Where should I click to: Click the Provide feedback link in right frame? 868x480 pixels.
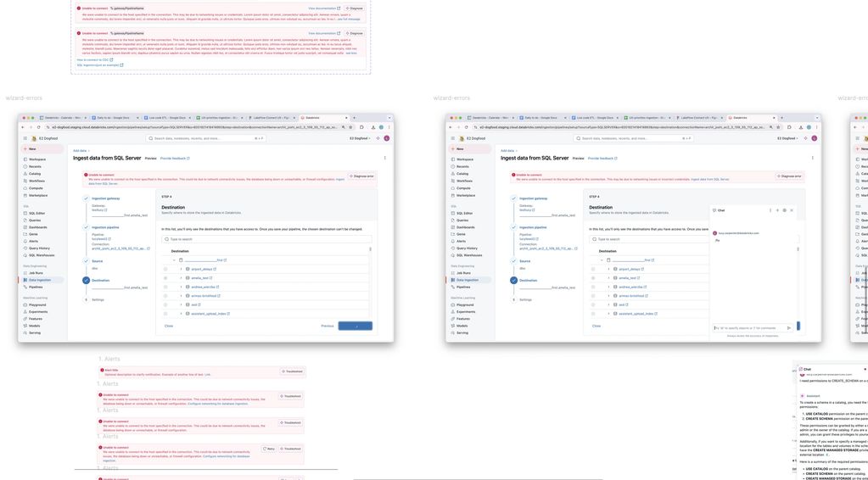[602, 158]
